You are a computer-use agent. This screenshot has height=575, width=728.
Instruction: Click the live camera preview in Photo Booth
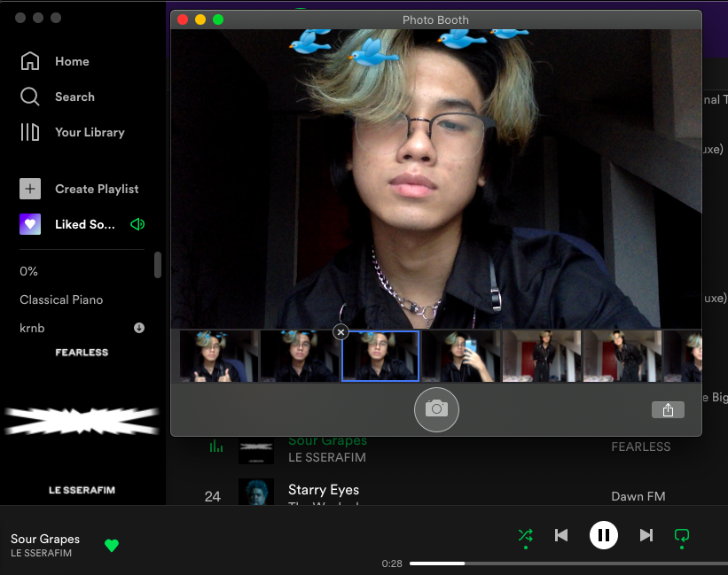436,179
